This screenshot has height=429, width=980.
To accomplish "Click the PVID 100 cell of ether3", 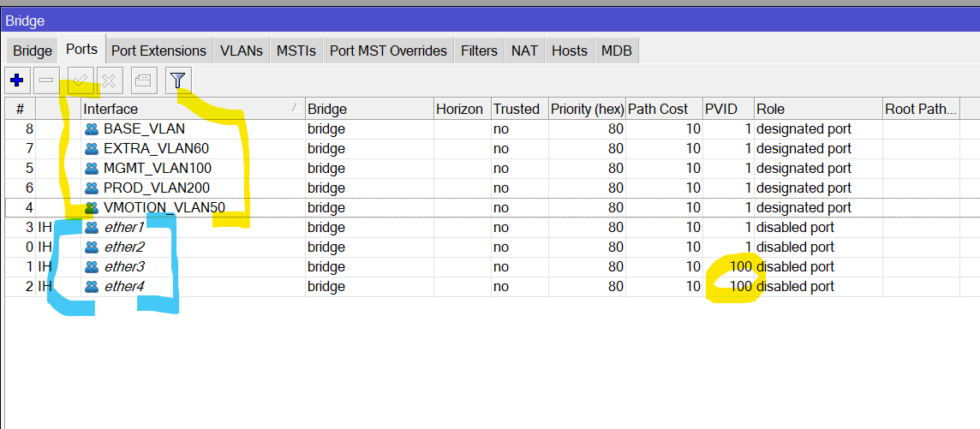I will (728, 266).
